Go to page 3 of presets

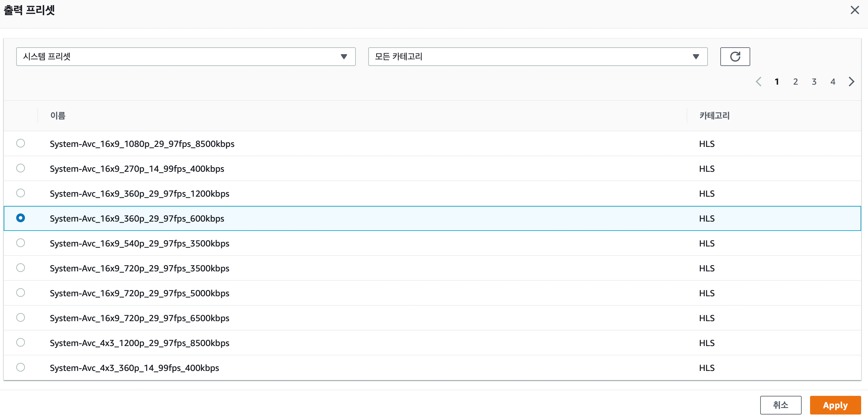click(814, 82)
